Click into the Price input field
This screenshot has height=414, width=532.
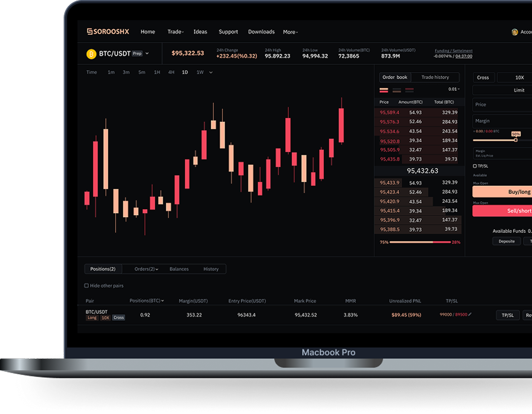502,105
